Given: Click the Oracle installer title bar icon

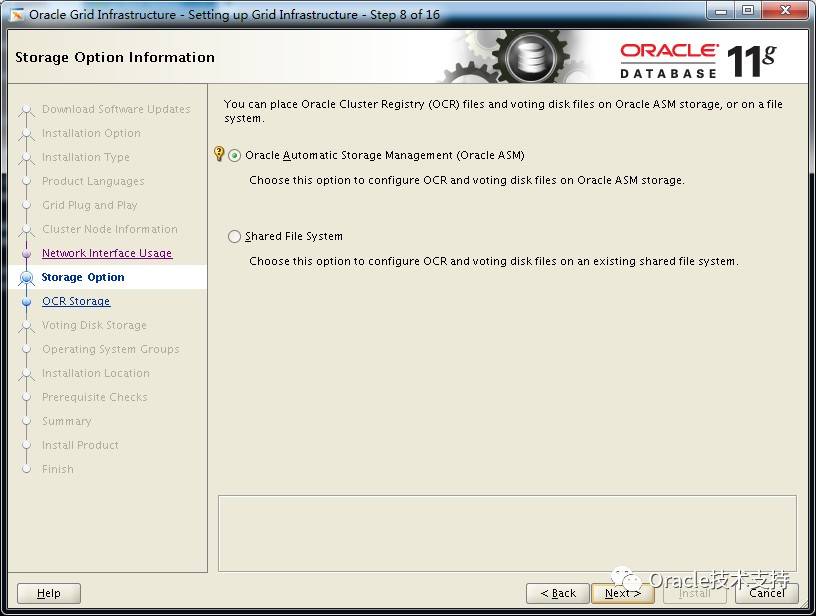Looking at the screenshot, I should (x=17, y=15).
